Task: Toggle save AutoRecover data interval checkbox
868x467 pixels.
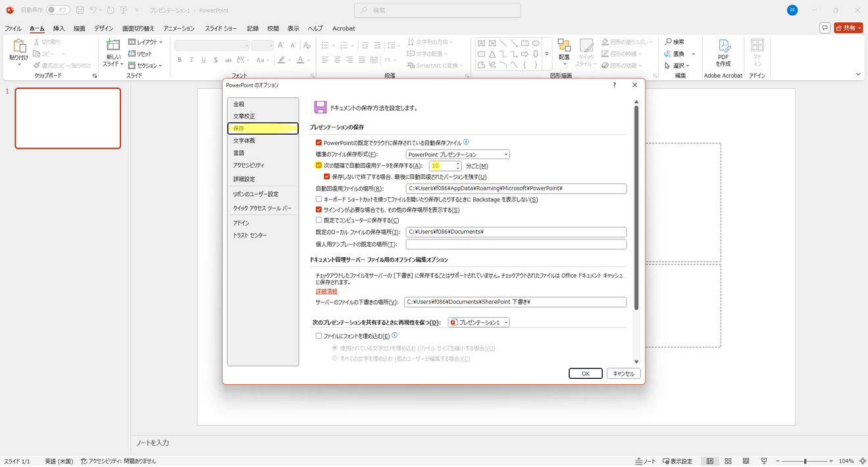Action: [319, 166]
